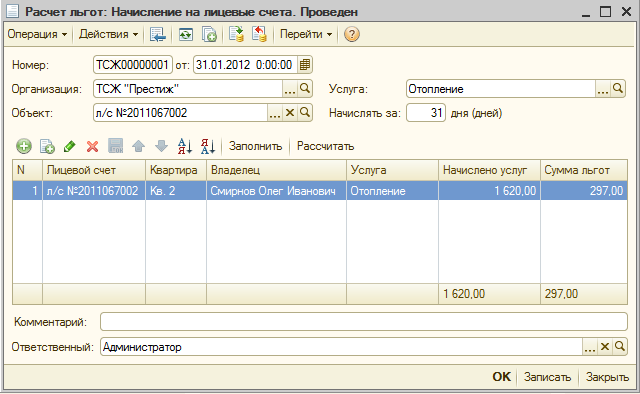Click the Объект field with л/с №2011067002
The width and height of the screenshot is (640, 394).
[180, 113]
